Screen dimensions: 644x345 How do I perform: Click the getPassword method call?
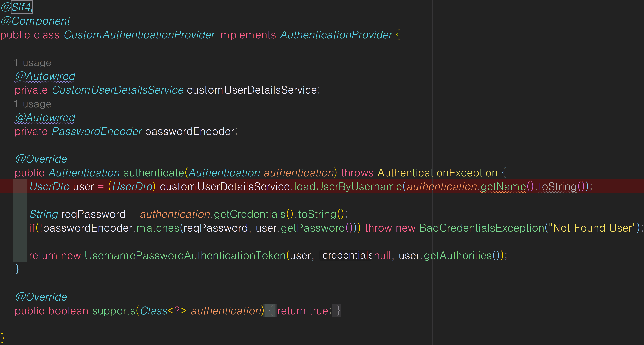tap(313, 228)
